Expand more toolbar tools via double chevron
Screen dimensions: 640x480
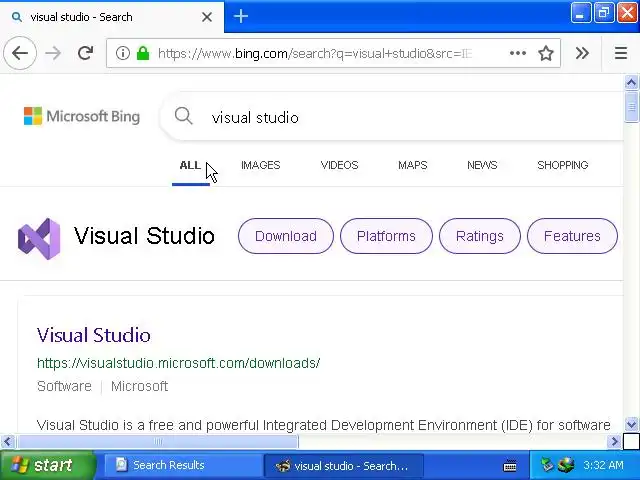[x=582, y=53]
